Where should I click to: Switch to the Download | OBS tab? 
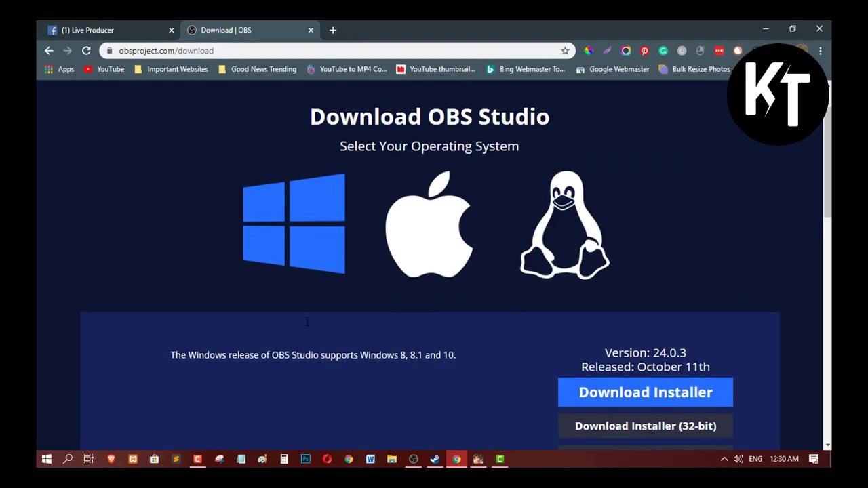pos(251,30)
